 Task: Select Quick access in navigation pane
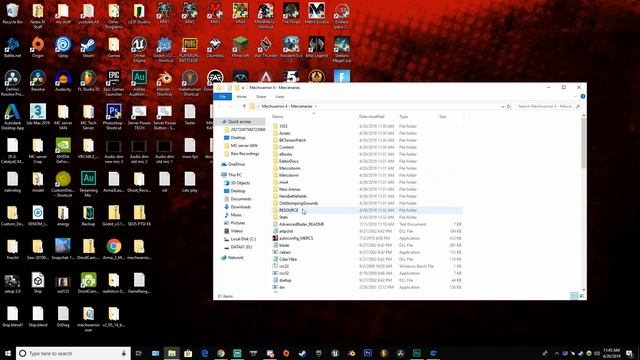[x=240, y=122]
